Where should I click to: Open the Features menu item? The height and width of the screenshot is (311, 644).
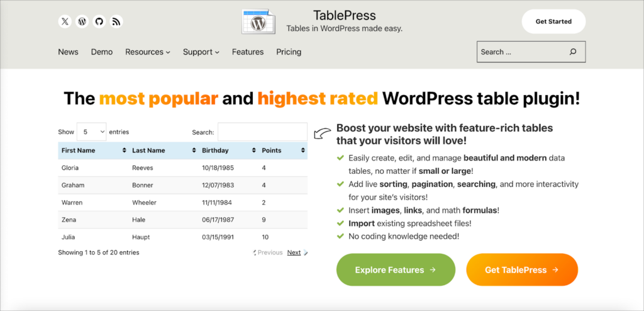(x=248, y=52)
